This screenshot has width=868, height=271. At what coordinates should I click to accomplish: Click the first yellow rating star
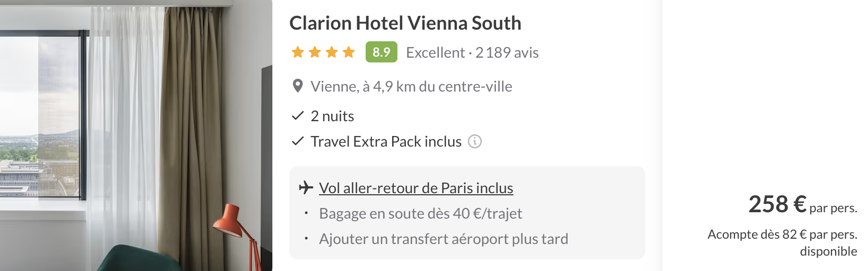click(x=298, y=52)
